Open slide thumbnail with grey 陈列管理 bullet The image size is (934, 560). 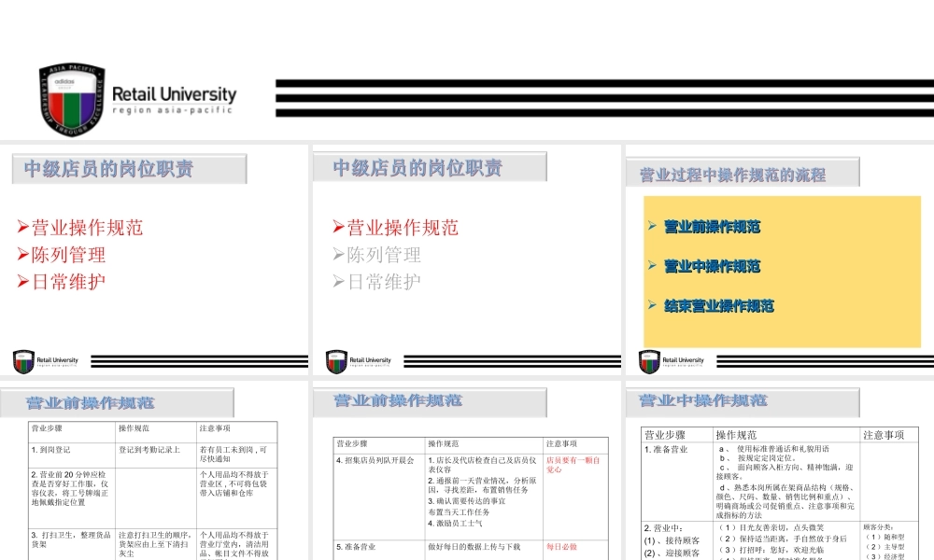point(467,260)
